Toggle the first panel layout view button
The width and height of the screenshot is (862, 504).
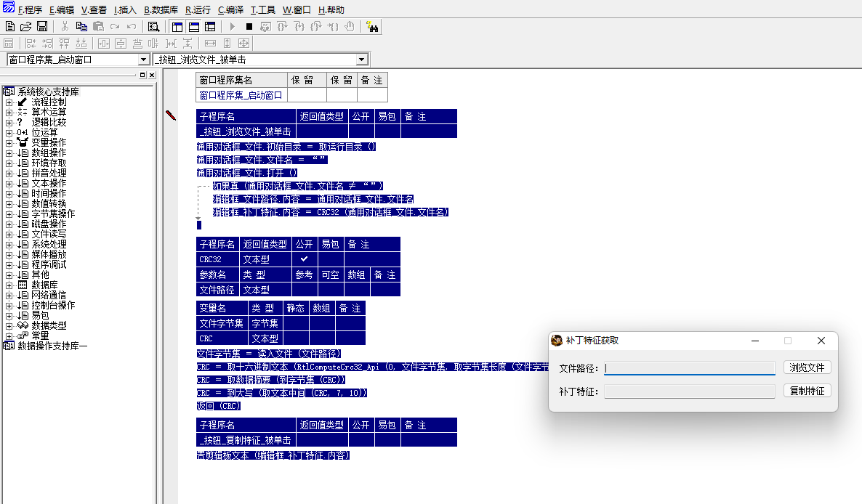177,27
